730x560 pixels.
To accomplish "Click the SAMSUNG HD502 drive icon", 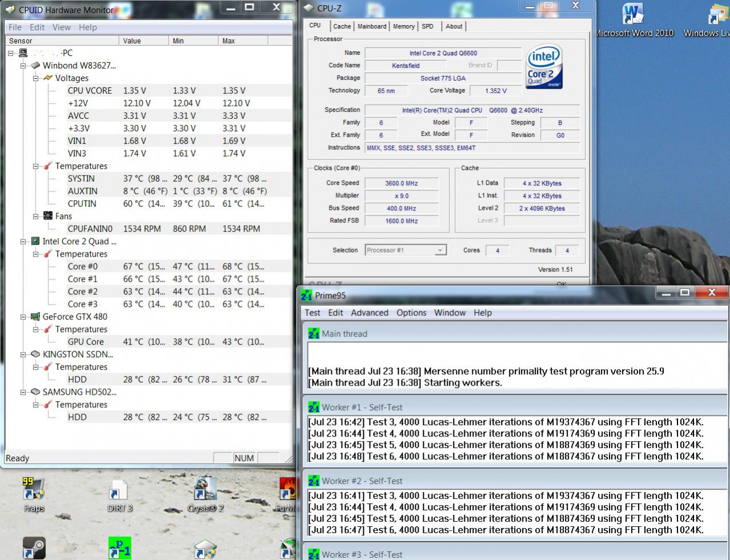I will click(35, 392).
